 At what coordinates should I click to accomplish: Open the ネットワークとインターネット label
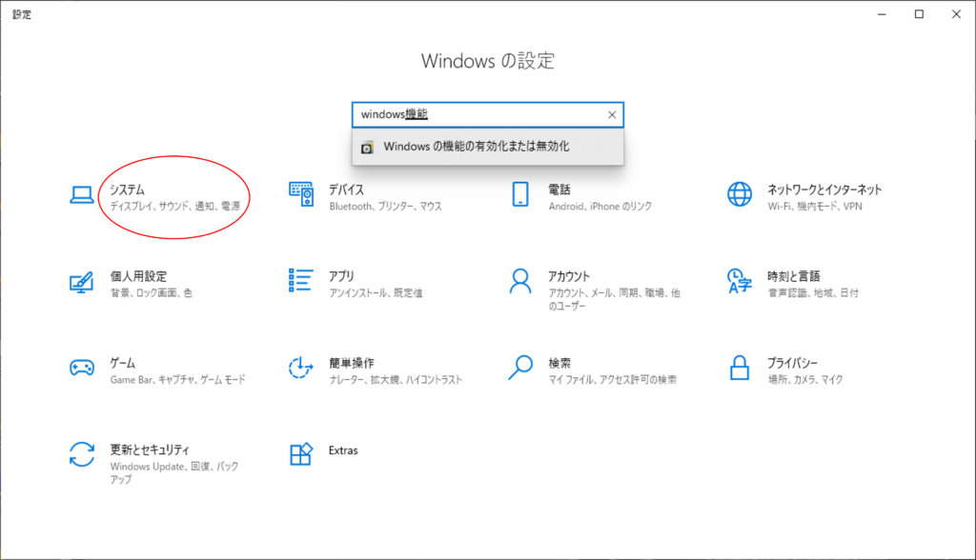824,190
